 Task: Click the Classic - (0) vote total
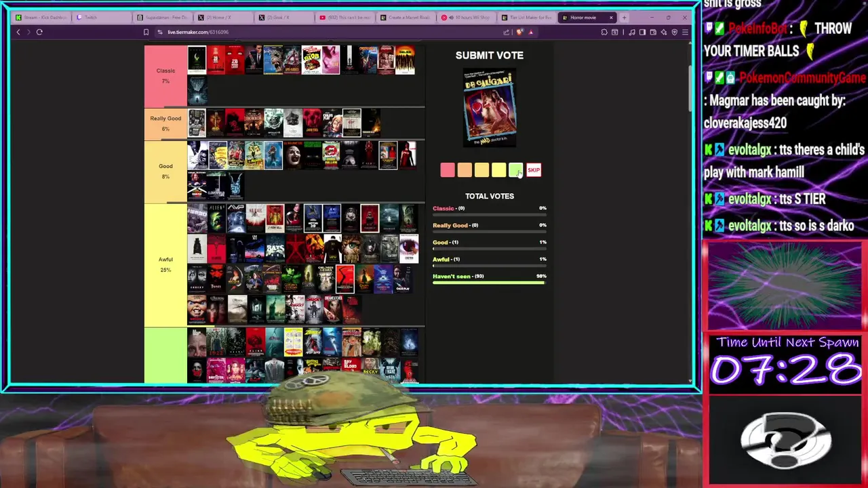449,208
